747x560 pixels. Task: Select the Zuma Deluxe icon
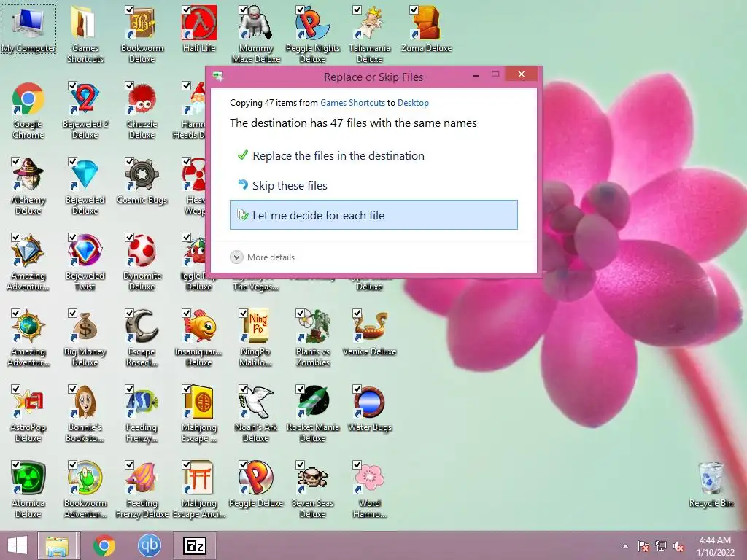426,23
